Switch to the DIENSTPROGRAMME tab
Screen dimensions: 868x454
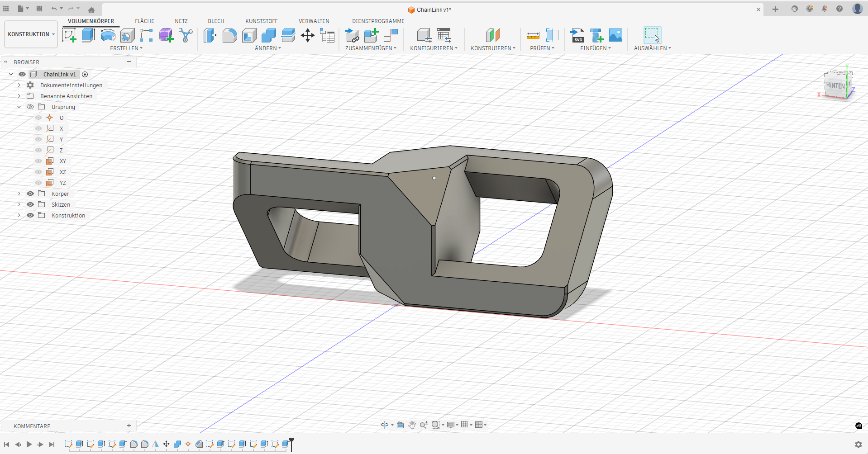click(378, 21)
